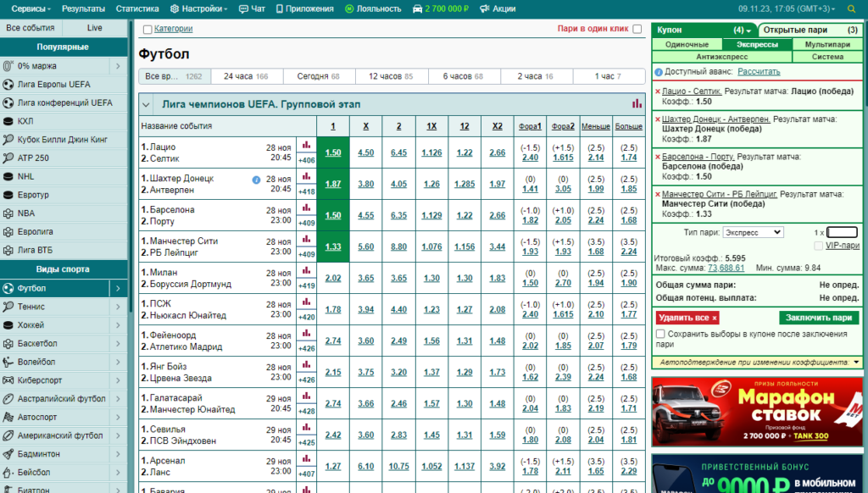The width and height of the screenshot is (868, 493).
Task: Remove Барселона - Порту from coupon
Action: [x=658, y=158]
